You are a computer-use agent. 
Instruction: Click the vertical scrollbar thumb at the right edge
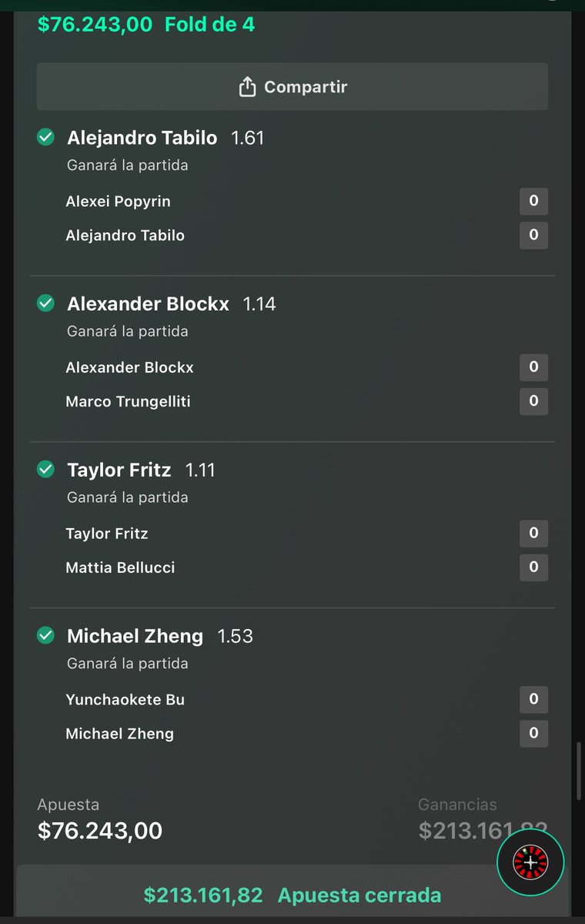pyautogui.click(x=579, y=772)
